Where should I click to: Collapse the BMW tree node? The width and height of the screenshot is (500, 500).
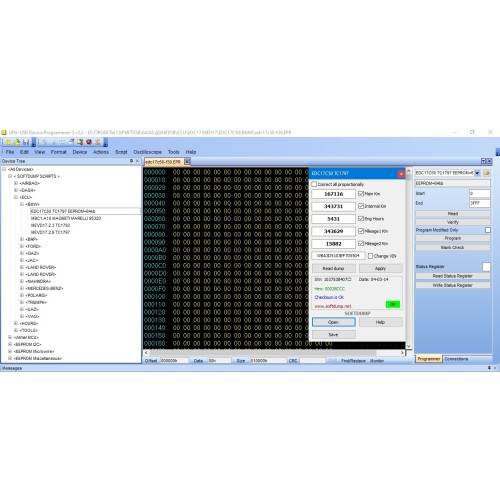coord(22,204)
